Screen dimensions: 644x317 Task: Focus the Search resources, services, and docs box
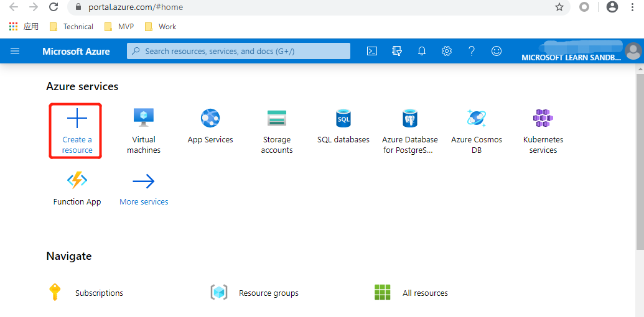coord(239,51)
